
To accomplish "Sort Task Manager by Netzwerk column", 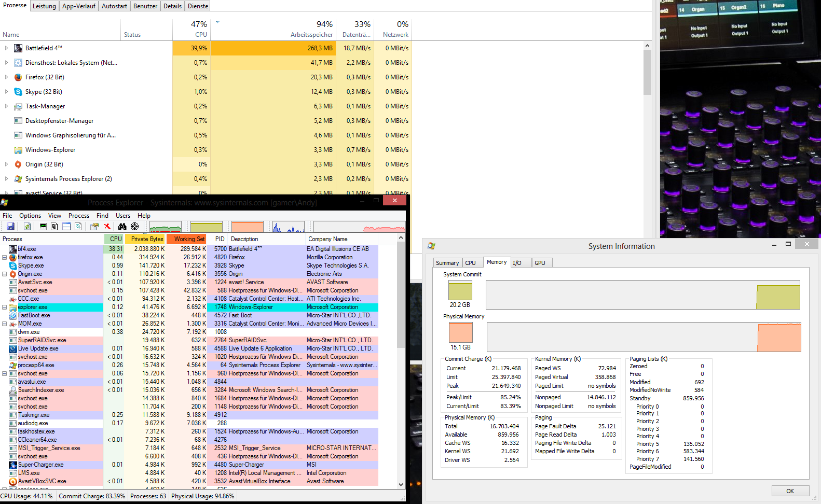I will pyautogui.click(x=393, y=30).
